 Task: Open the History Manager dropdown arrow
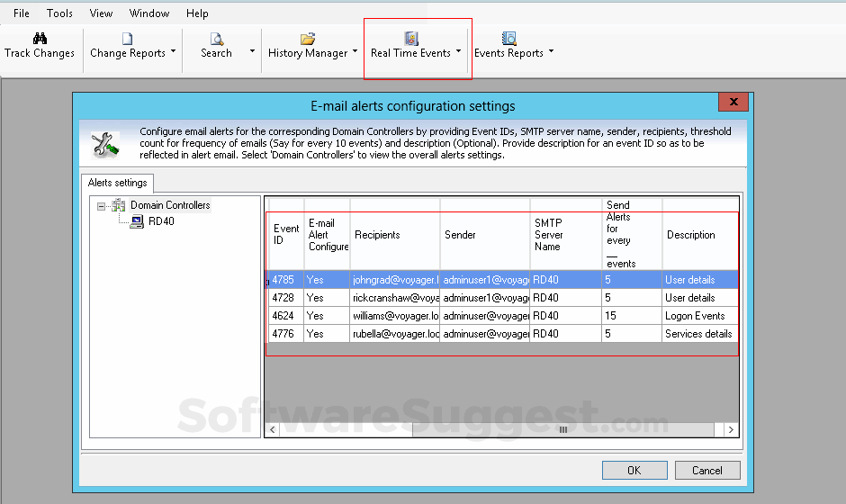pos(355,52)
